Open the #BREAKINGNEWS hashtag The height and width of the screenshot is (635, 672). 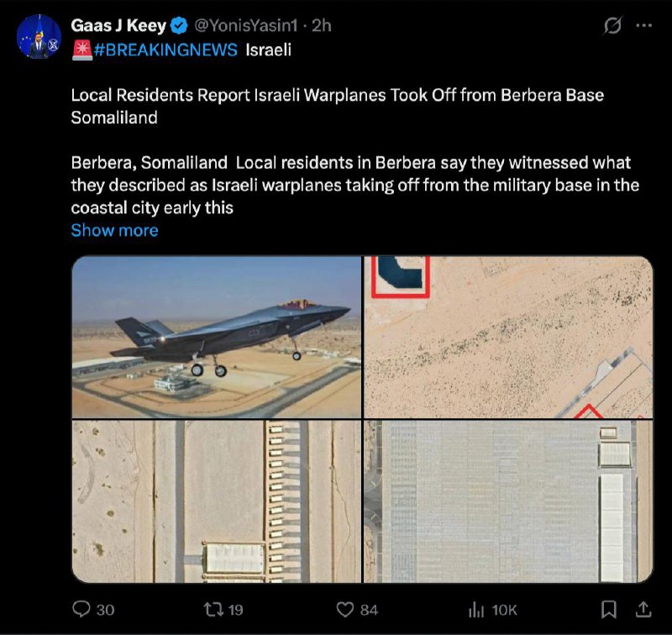tap(165, 50)
